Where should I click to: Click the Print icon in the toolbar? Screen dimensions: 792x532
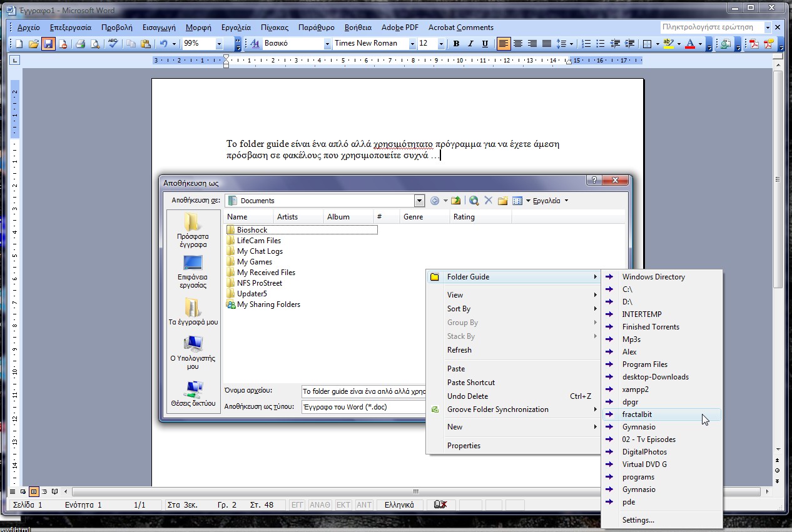pos(80,44)
